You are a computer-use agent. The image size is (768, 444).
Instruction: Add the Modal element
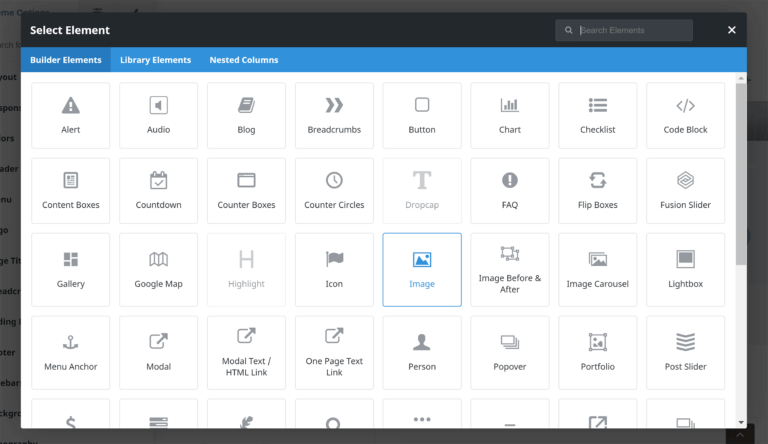158,352
